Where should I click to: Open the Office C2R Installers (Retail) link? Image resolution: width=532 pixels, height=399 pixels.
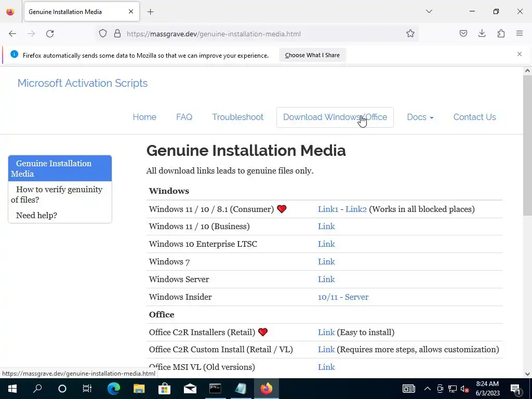coord(326,332)
